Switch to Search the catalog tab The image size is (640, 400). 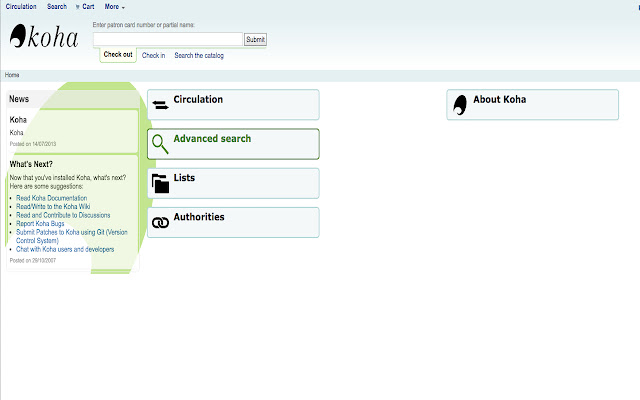point(199,55)
